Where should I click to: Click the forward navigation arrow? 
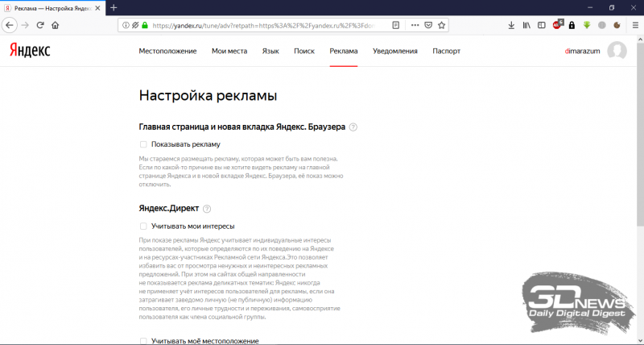[x=25, y=25]
